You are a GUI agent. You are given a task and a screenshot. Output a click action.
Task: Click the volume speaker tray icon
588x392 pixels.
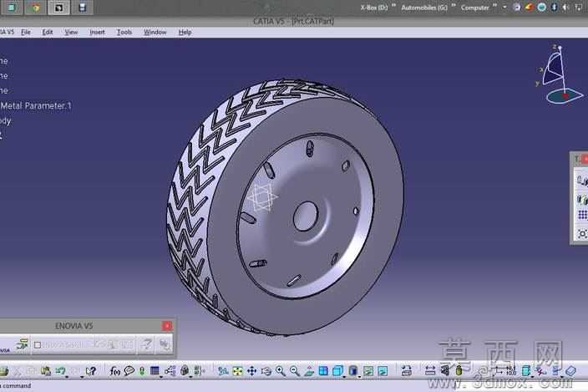pos(566,8)
